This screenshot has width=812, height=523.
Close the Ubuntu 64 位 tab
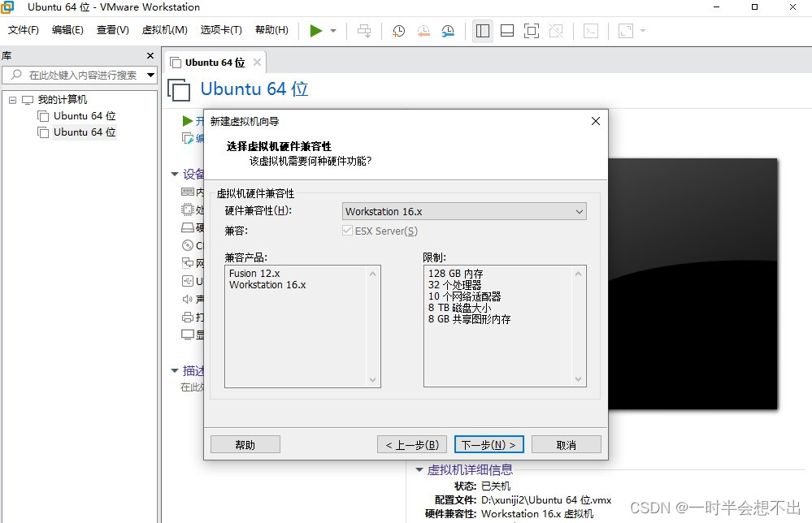click(x=257, y=62)
